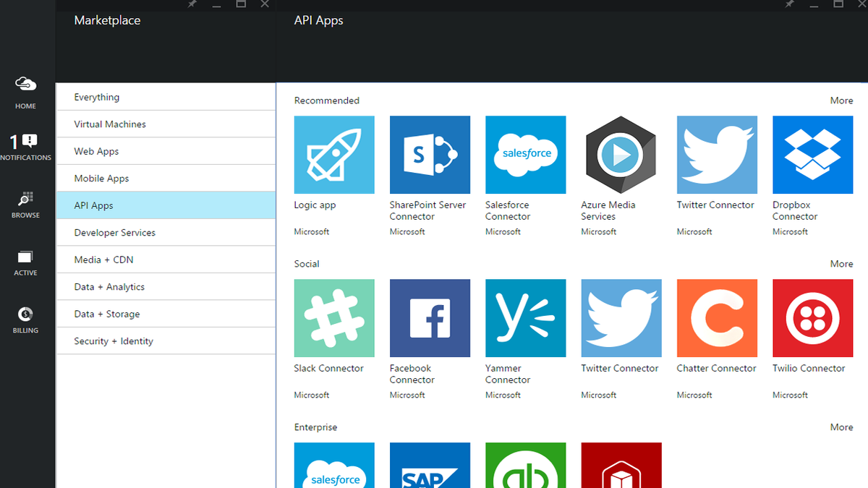Pin the Marketplace blade
Screen dimensions: 868x488
pyautogui.click(x=192, y=4)
